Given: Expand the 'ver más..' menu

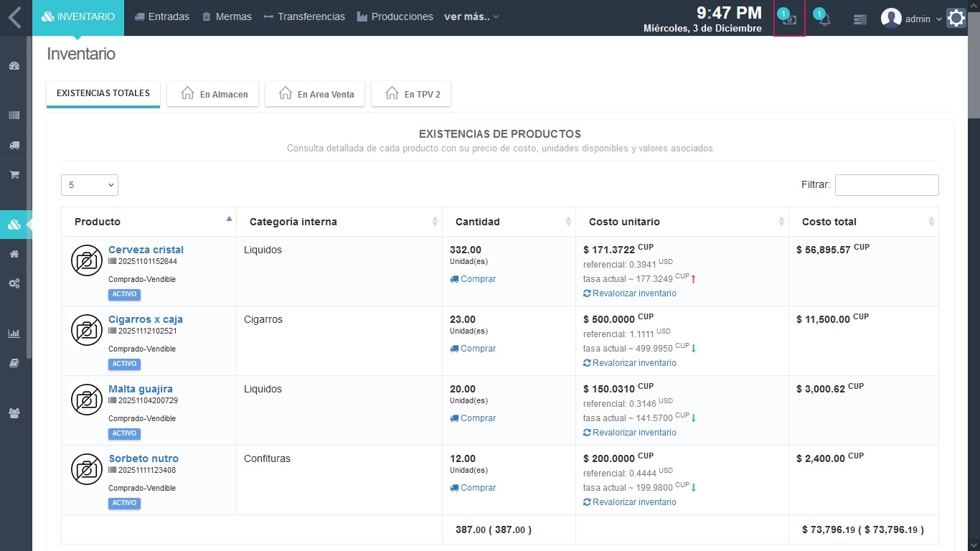Looking at the screenshot, I should pos(471,17).
